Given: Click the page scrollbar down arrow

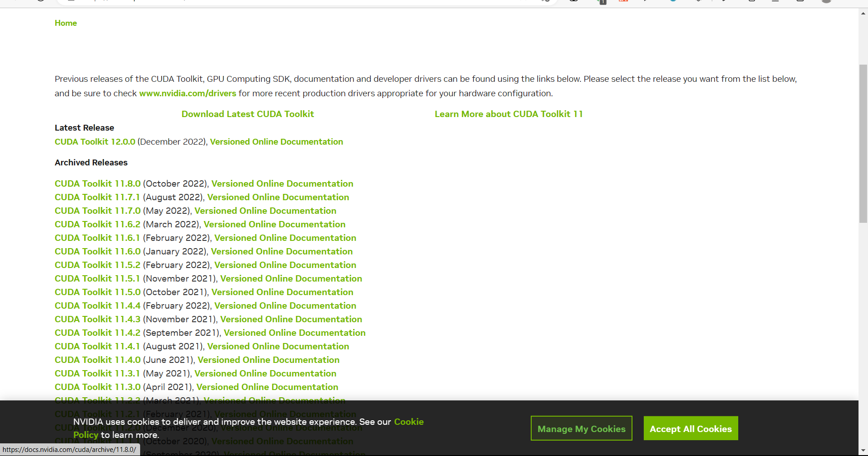Looking at the screenshot, I should 863,451.
